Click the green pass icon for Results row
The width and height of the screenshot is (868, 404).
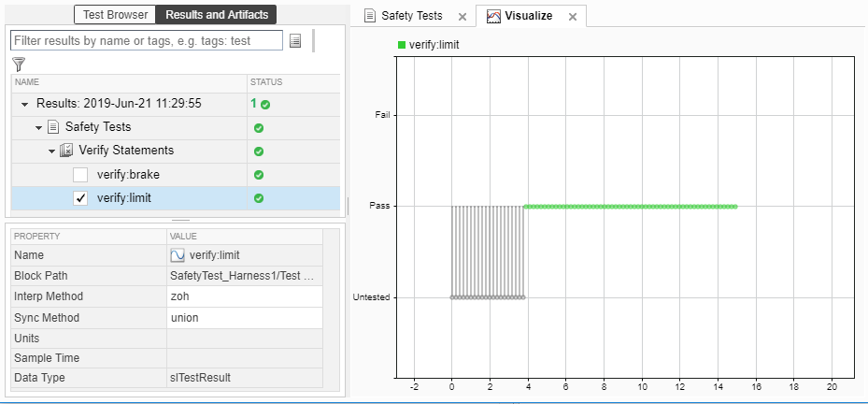tap(265, 105)
